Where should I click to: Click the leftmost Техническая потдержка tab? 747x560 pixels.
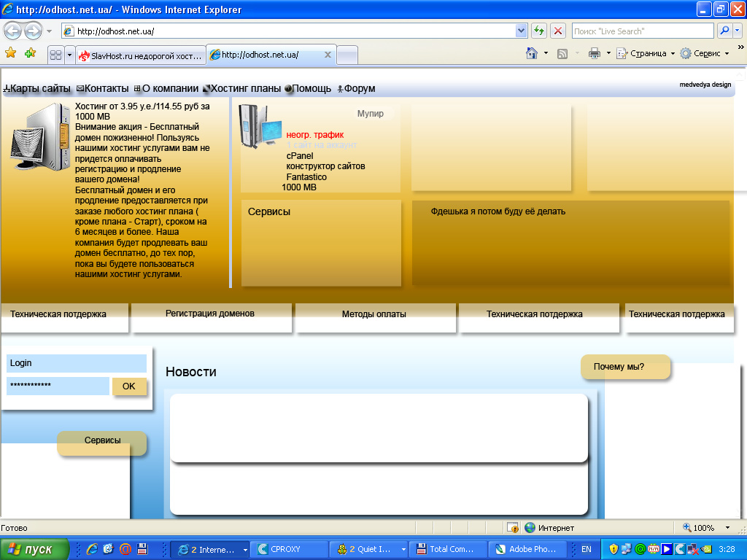tap(64, 317)
